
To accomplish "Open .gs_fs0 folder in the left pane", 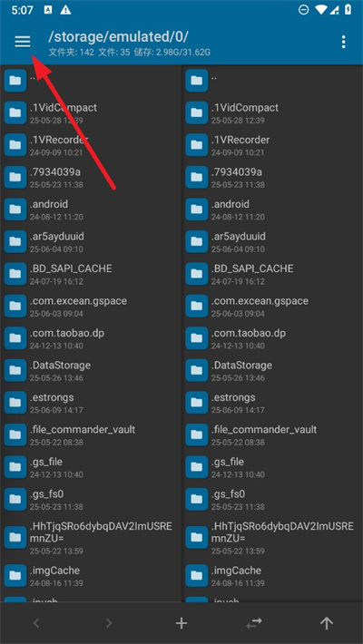I will tap(91, 499).
